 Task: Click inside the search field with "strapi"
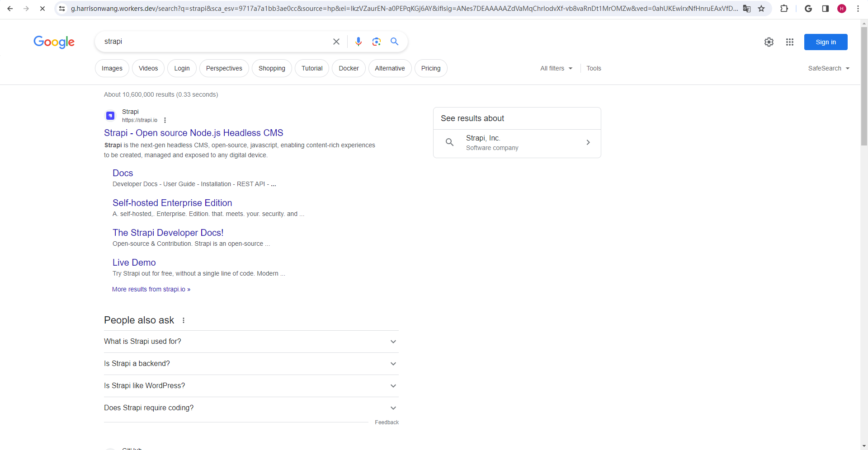coord(212,42)
